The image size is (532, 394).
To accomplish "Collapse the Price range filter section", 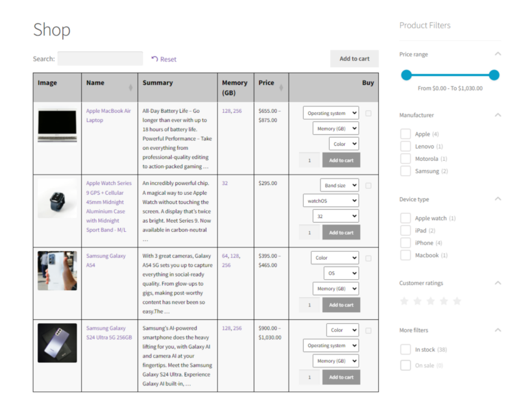I will (498, 54).
